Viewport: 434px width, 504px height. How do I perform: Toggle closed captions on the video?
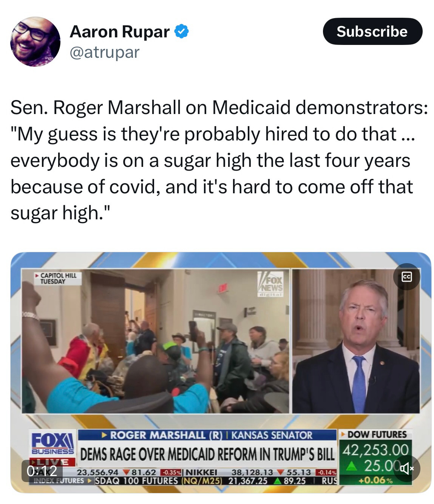[406, 276]
